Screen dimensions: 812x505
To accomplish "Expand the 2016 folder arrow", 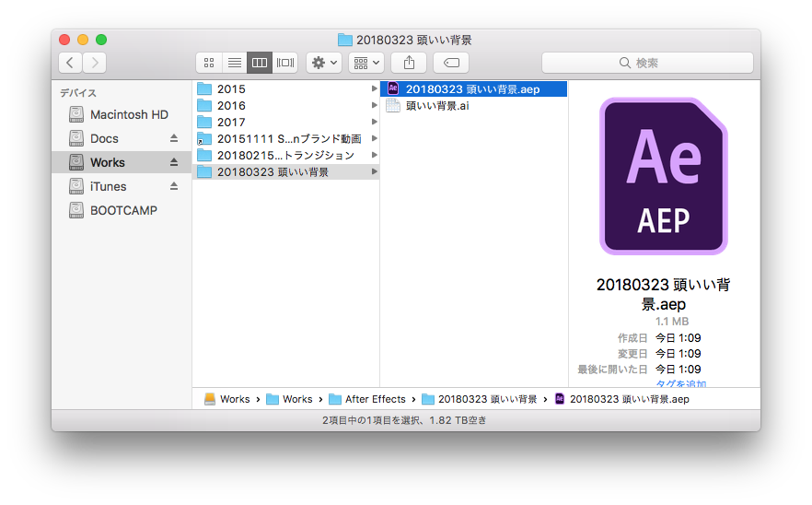I will [x=374, y=105].
